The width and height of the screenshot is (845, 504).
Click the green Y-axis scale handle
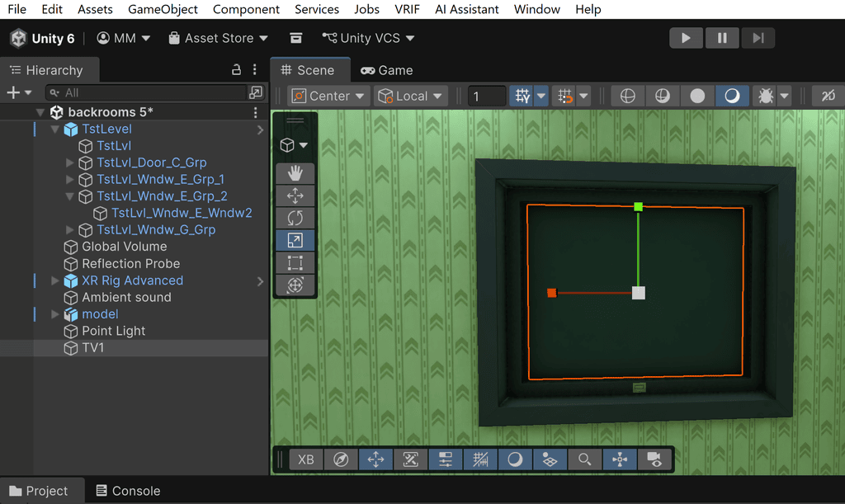coord(638,207)
